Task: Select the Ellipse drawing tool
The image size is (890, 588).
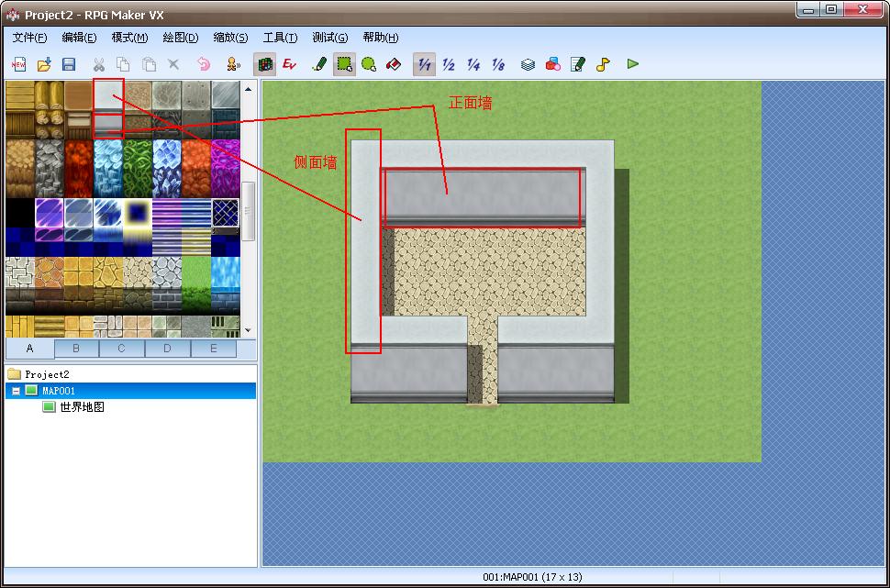Action: 369,64
